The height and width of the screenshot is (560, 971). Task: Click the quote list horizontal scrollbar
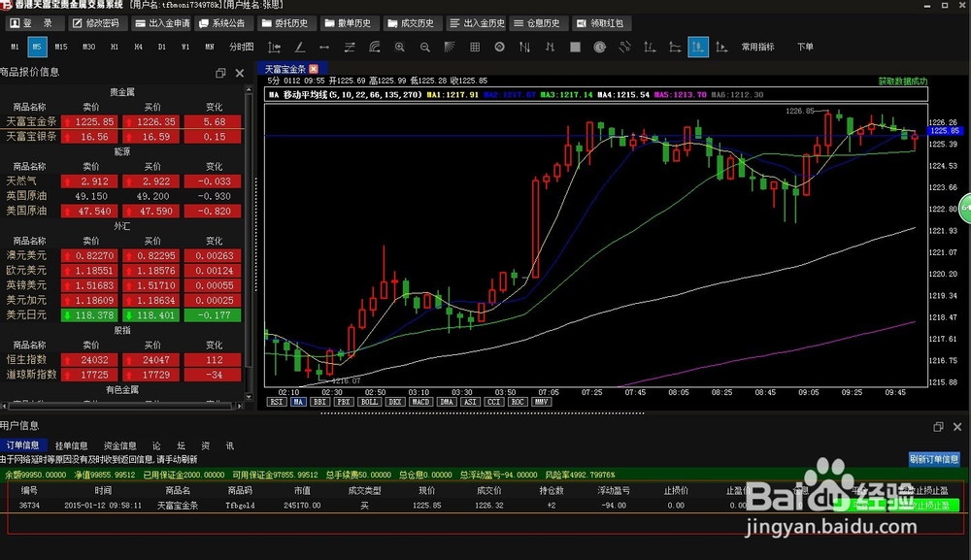(122, 406)
